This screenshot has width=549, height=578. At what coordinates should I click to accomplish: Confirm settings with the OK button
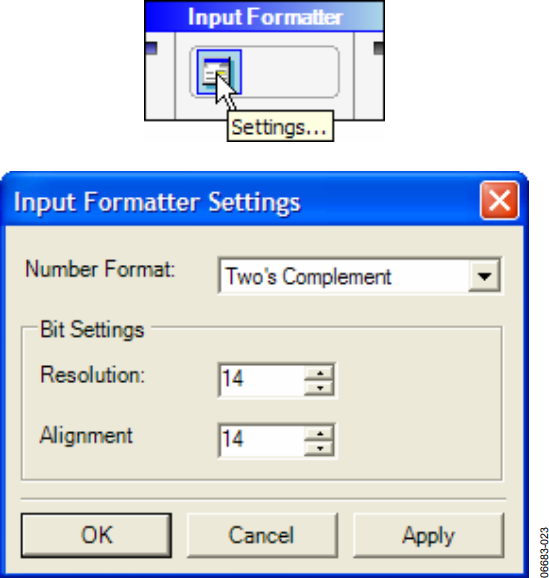pyautogui.click(x=96, y=535)
